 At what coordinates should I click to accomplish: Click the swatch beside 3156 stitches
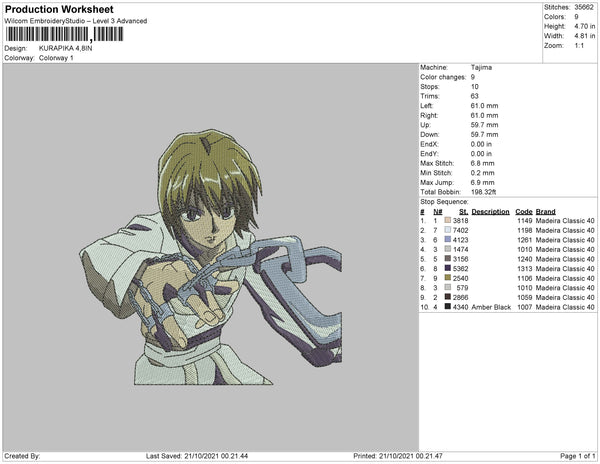click(x=447, y=259)
